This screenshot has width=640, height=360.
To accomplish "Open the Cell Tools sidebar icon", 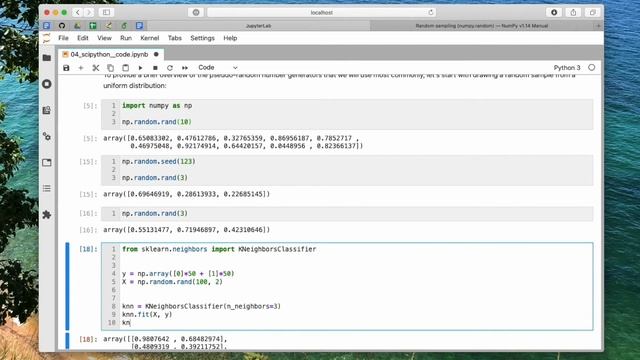I will [x=47, y=136].
